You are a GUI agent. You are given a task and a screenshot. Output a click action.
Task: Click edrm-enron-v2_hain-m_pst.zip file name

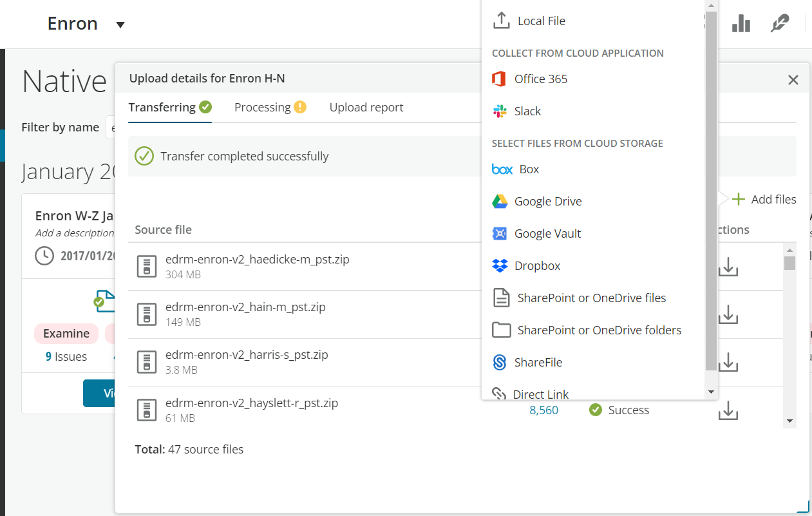(x=245, y=307)
